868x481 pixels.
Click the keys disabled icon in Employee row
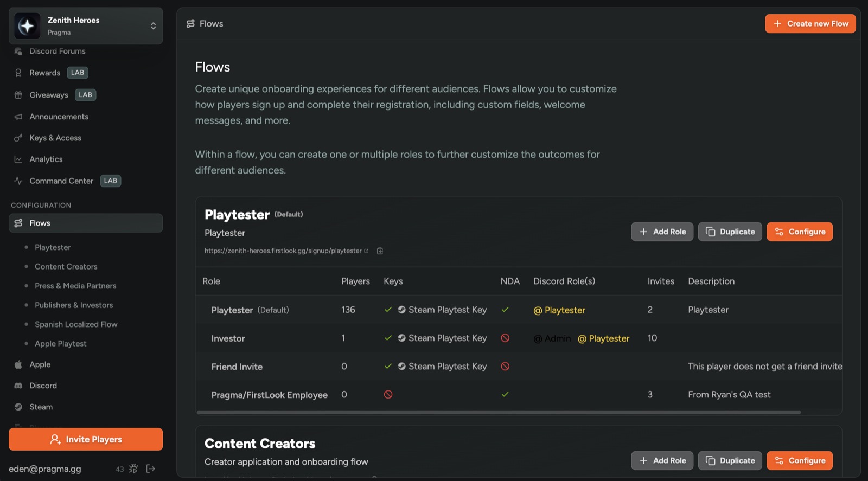388,394
